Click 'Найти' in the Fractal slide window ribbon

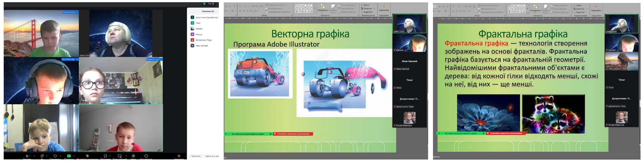pos(578,5)
